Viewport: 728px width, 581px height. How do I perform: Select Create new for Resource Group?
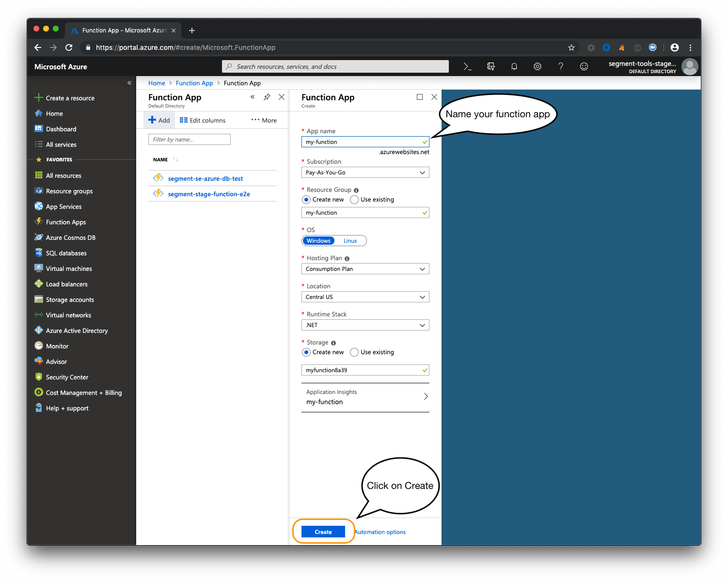[x=306, y=199]
